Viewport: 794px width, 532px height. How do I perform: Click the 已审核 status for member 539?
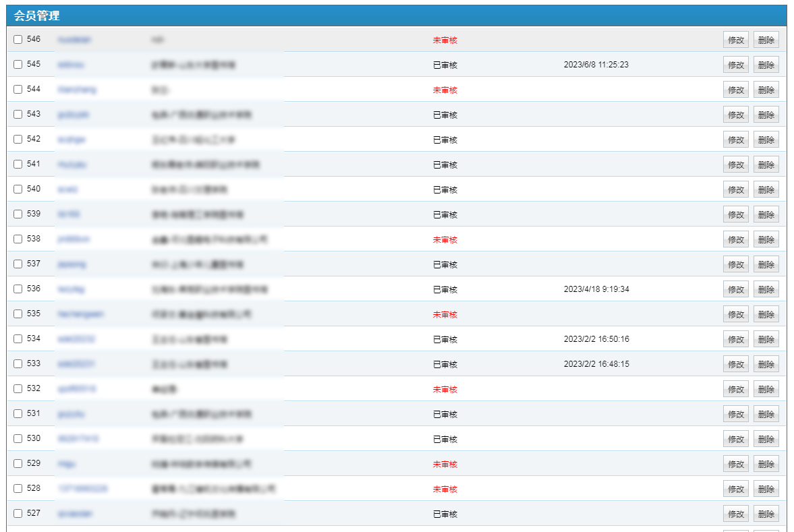pos(445,215)
